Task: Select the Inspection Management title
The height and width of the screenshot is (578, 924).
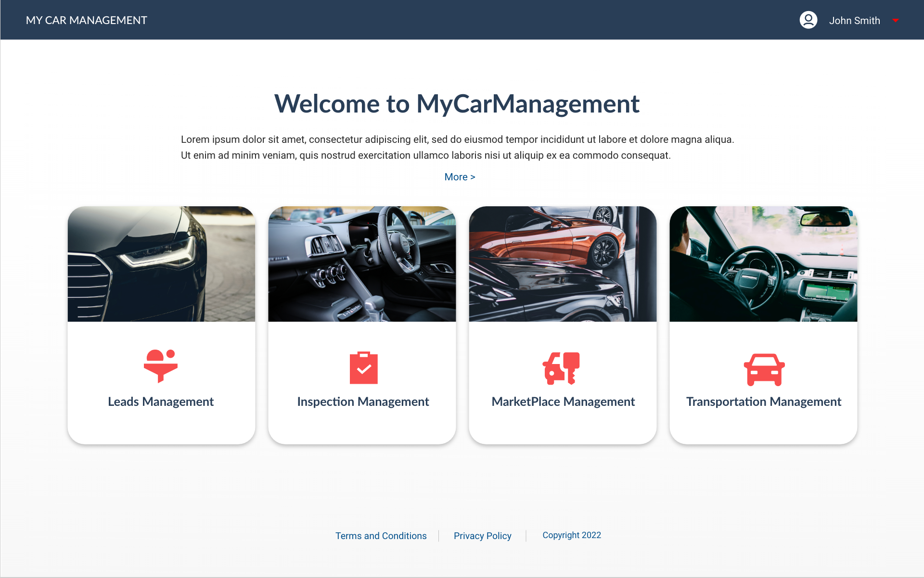Action: [363, 402]
